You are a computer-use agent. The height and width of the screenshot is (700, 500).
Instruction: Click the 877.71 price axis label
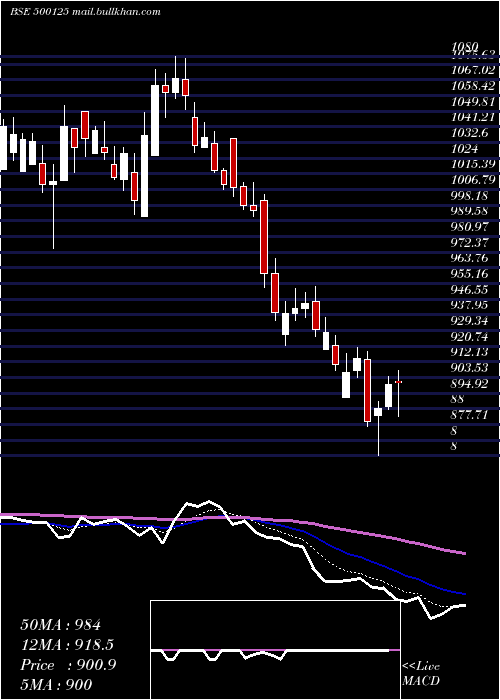tap(470, 414)
